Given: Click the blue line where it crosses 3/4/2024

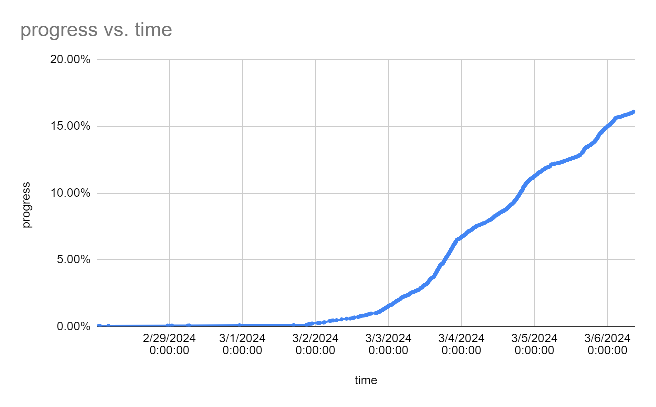Looking at the screenshot, I should [461, 236].
